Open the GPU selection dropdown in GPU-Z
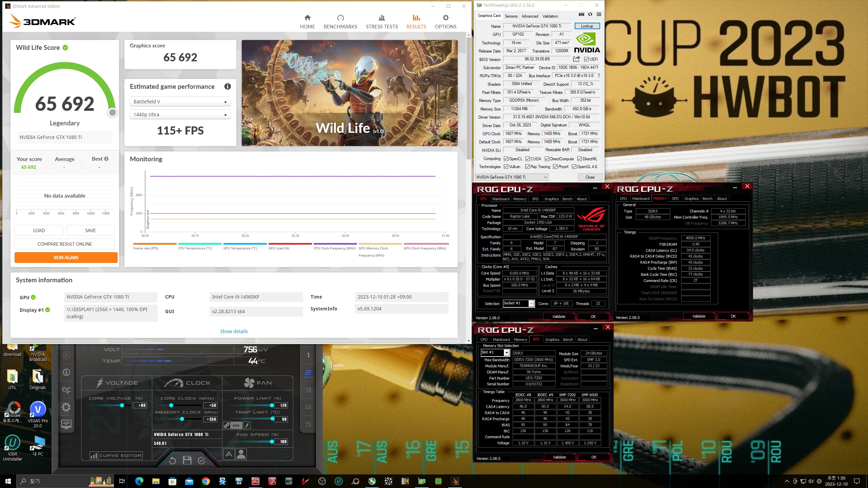This screenshot has height=488, width=868. [x=512, y=177]
